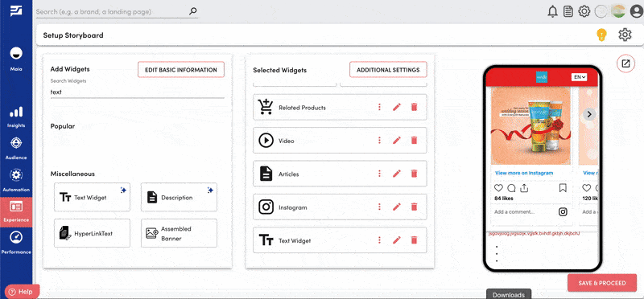The height and width of the screenshot is (299, 644).
Task: Click the lightbulb tips icon
Action: [x=601, y=35]
